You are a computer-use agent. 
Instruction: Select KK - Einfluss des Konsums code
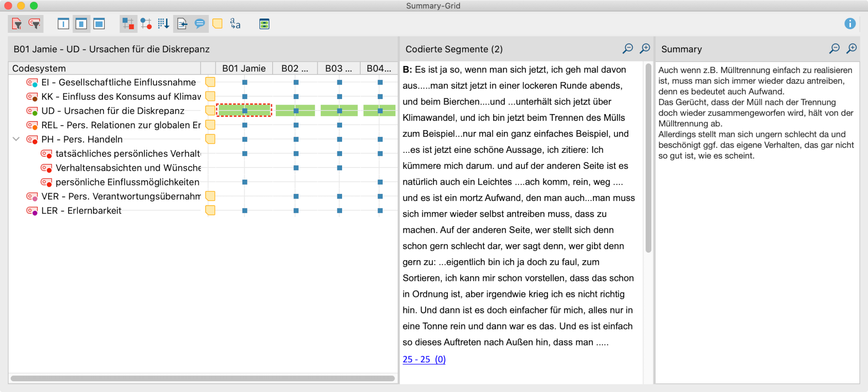tap(121, 96)
